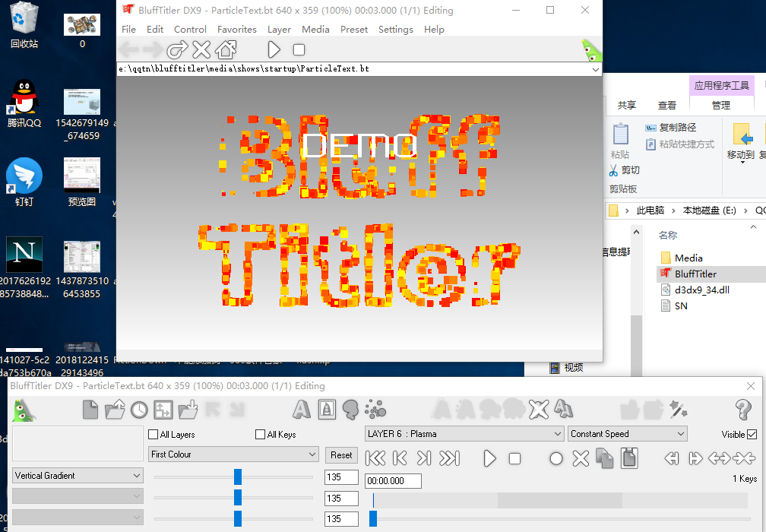Open the Layer menu
This screenshot has width=766, height=532.
tap(279, 30)
